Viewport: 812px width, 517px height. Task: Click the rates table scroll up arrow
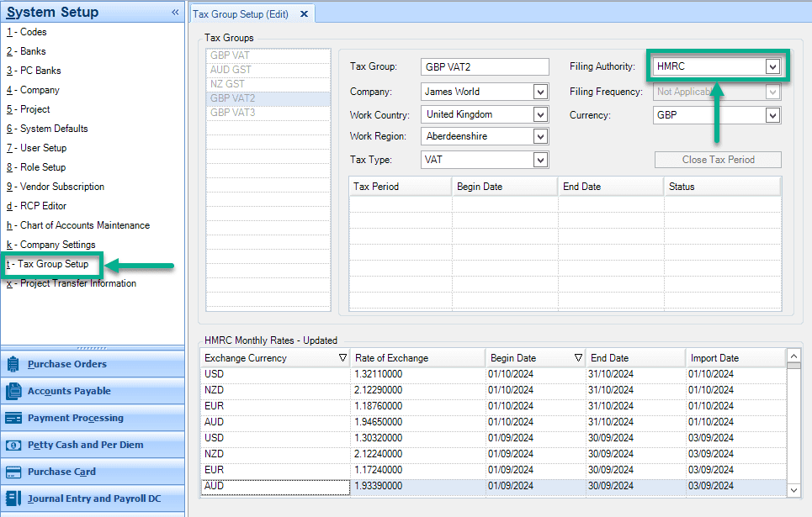coord(793,356)
